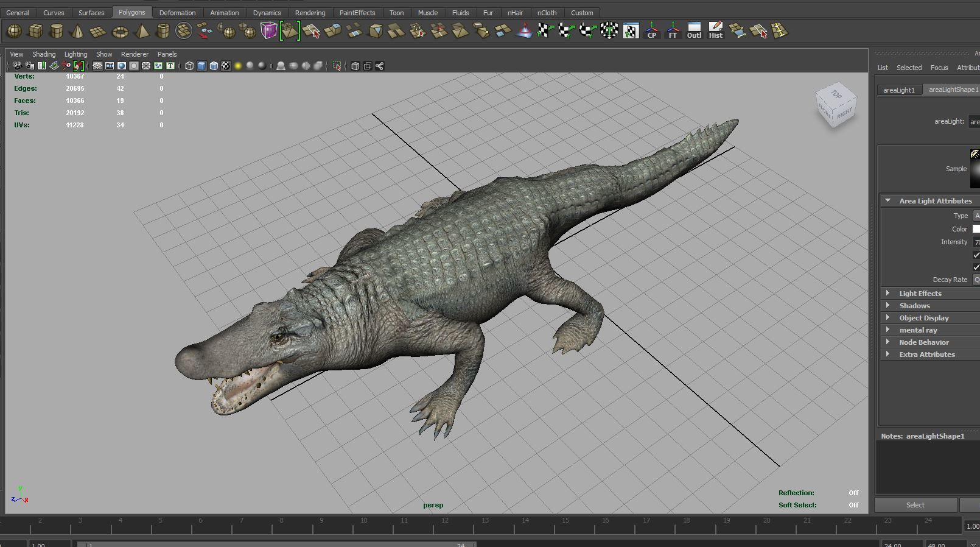Click the yellow edge loop shelf icon
The width and height of the screenshot is (980, 547).
tap(779, 30)
